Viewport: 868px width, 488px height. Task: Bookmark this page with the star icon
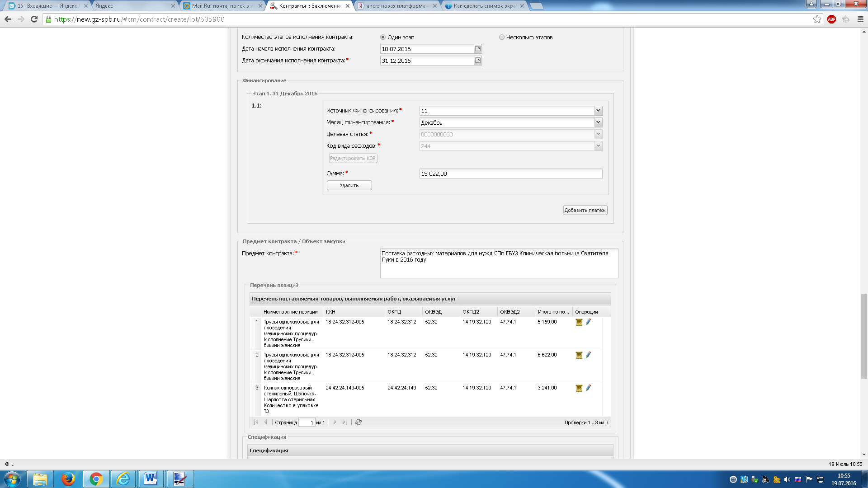[817, 19]
